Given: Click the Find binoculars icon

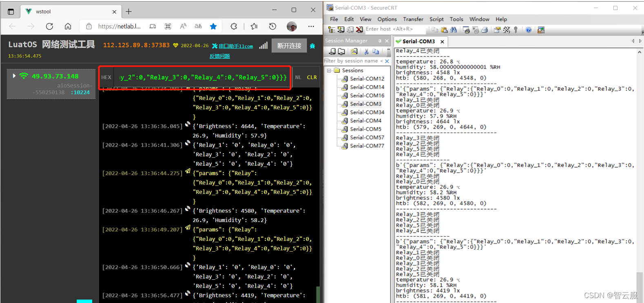Looking at the screenshot, I should (x=454, y=30).
